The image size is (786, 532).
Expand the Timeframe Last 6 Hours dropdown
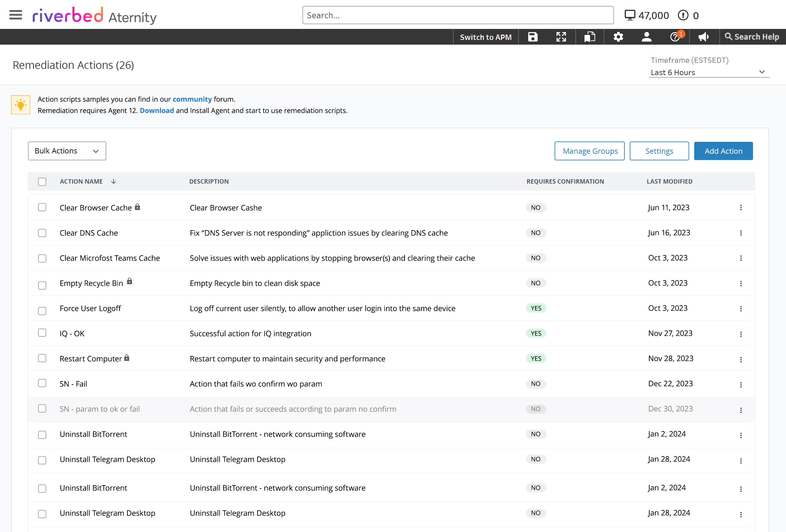(709, 72)
